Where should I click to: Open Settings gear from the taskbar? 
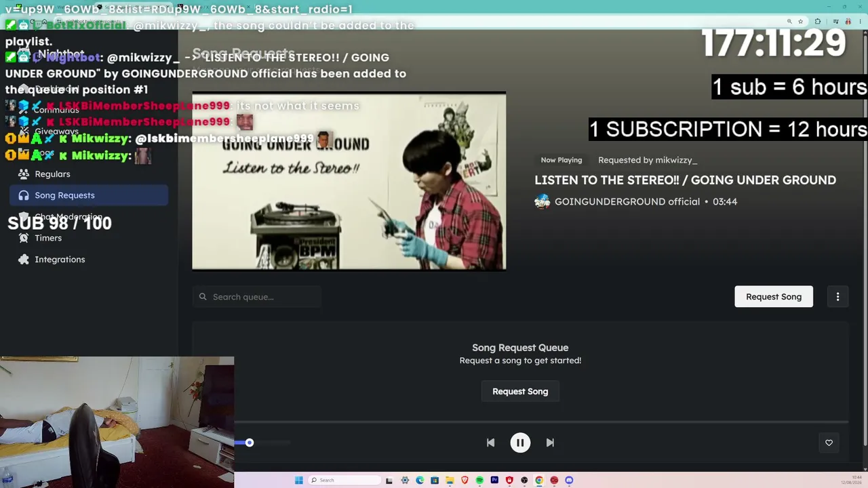pyautogui.click(x=405, y=481)
